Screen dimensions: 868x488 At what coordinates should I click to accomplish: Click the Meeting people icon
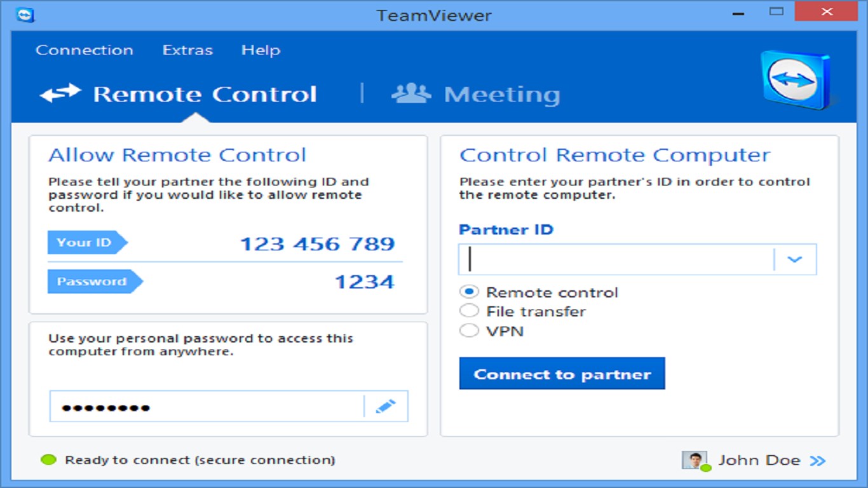tap(414, 93)
